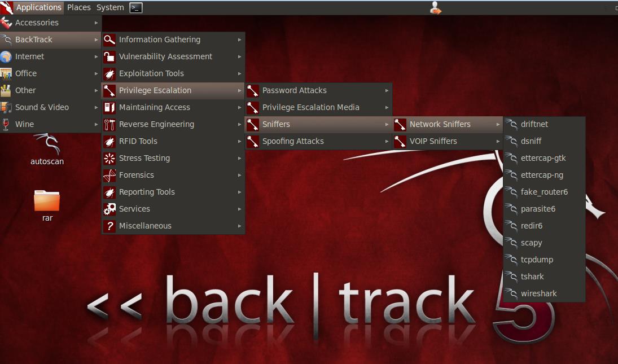Click the Stress Testing icon

point(109,159)
